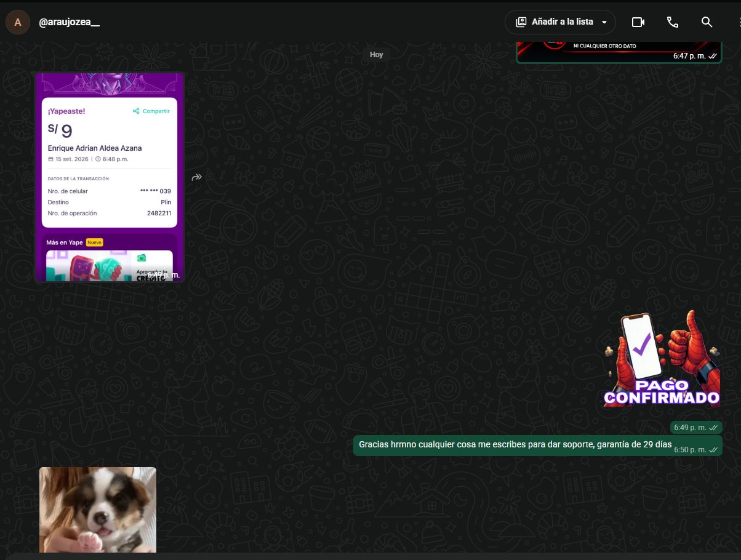Start a video call with @araujozea__
The width and height of the screenshot is (741, 560).
point(638,22)
